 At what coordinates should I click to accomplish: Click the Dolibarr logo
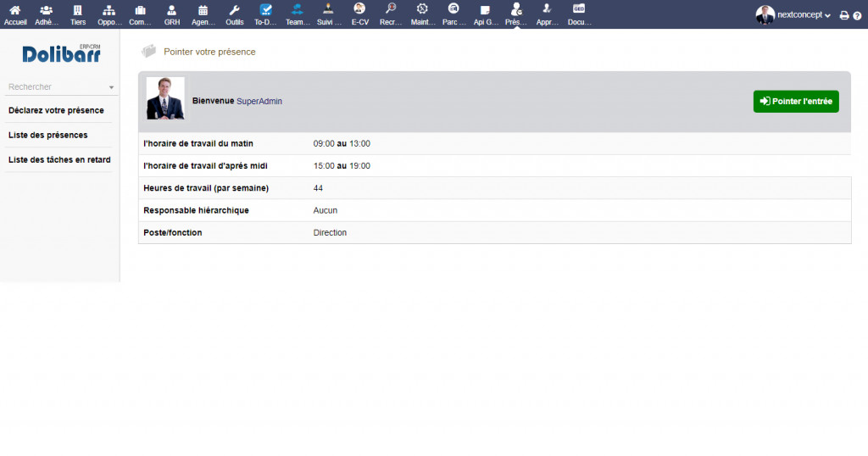click(61, 53)
